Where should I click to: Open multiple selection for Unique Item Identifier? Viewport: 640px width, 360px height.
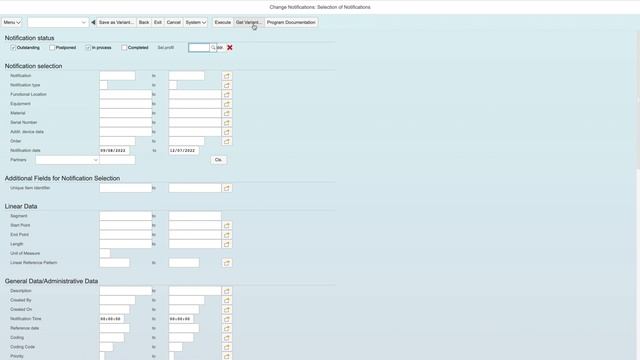coord(227,188)
